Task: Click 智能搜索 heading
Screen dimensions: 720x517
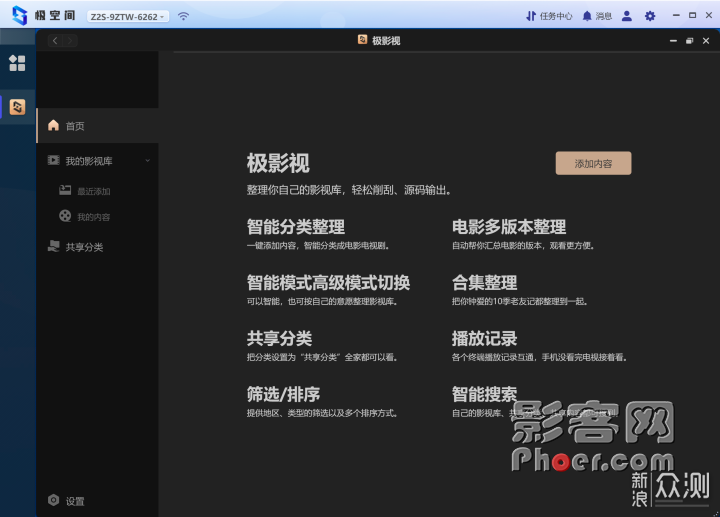Action: pyautogui.click(x=484, y=394)
